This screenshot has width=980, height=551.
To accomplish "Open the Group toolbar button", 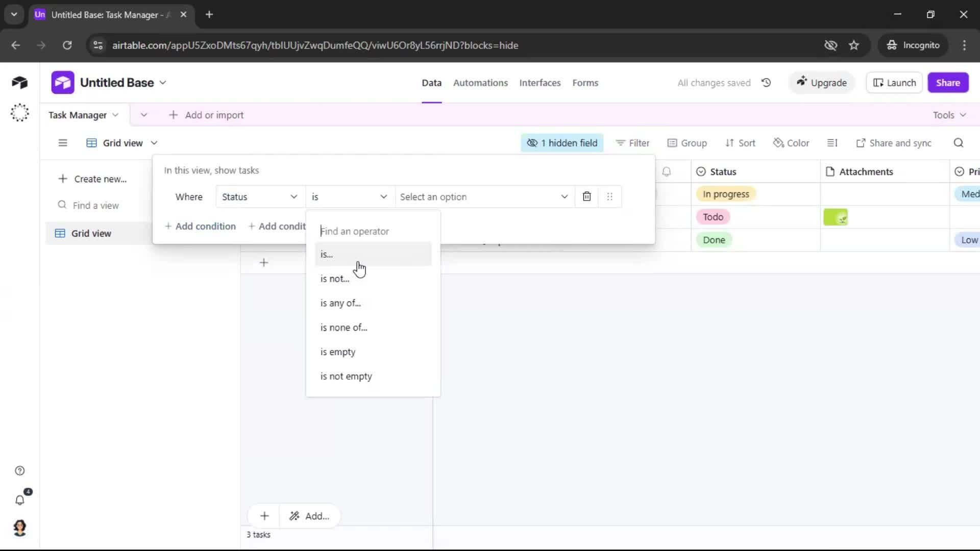I will (x=687, y=143).
